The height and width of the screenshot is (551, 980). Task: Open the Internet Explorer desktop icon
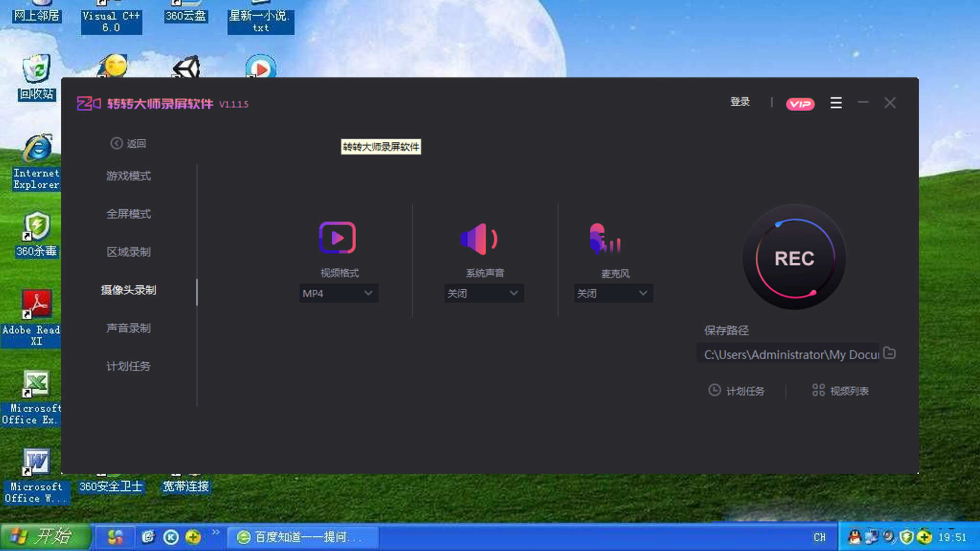click(36, 162)
